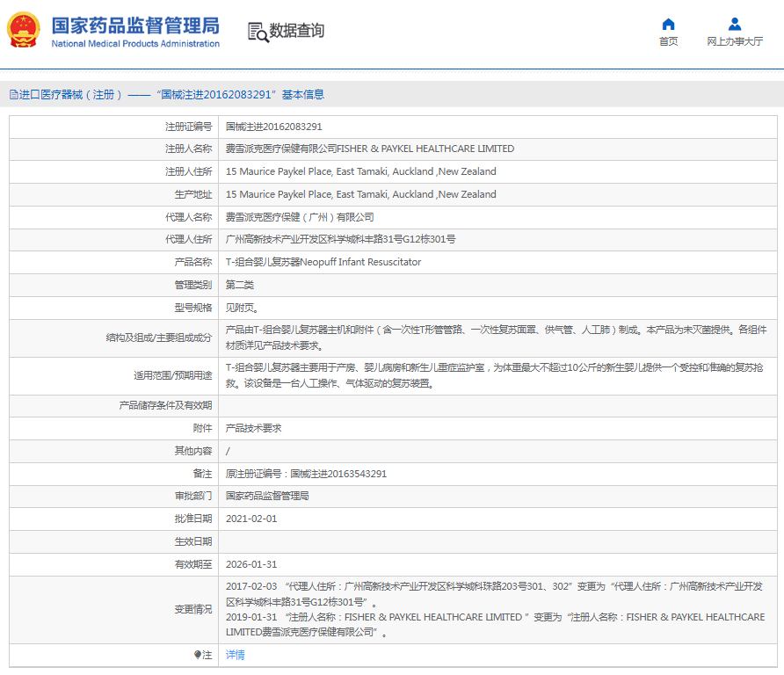Click the 型号规格 row label

193,308
